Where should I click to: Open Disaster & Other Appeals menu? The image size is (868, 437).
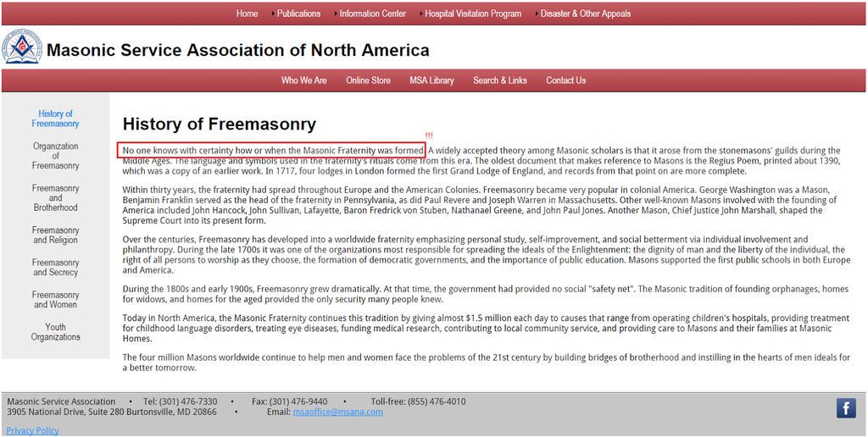coord(586,14)
